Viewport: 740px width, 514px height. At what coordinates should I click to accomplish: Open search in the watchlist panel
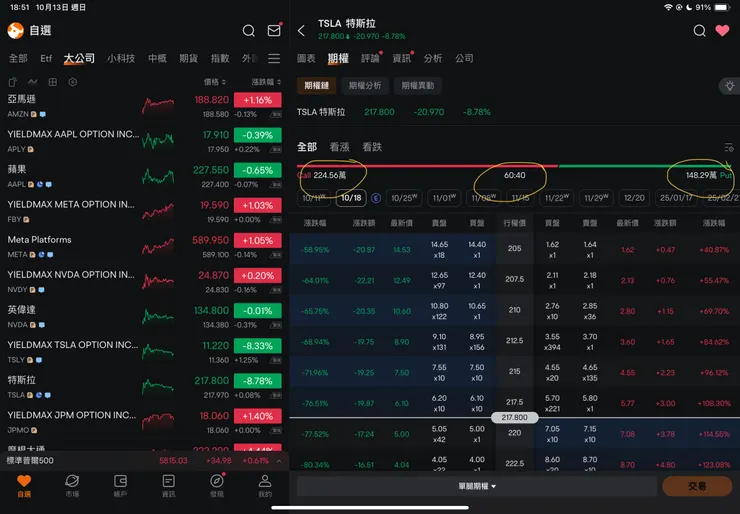click(x=249, y=31)
